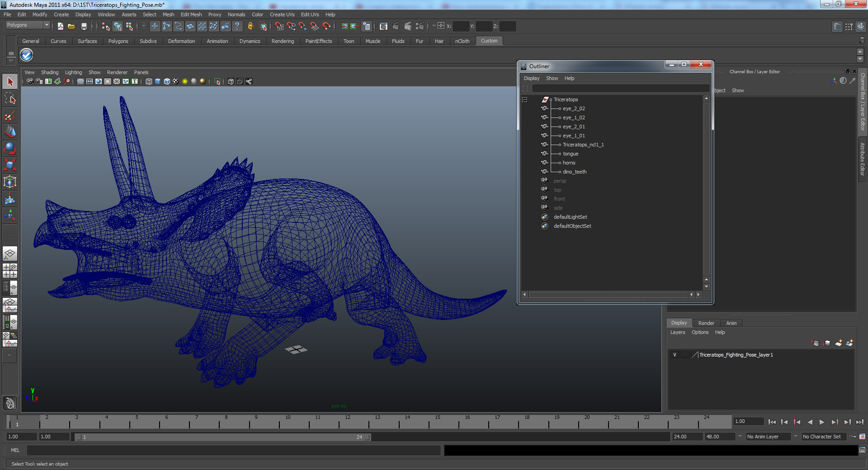868x470 pixels.
Task: Open the Polygons menu set dropdown
Action: pyautogui.click(x=27, y=25)
